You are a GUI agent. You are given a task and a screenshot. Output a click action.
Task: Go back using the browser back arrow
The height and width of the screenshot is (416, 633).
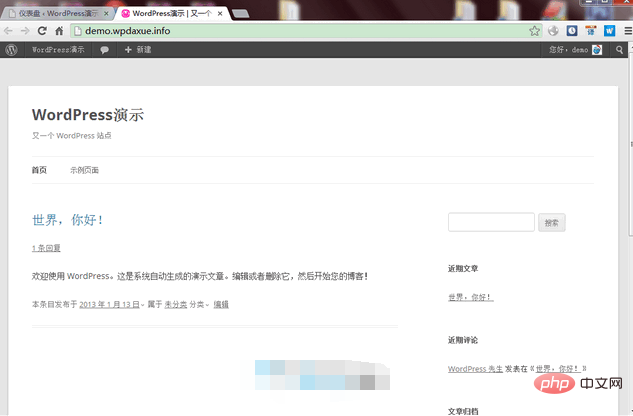[x=8, y=31]
